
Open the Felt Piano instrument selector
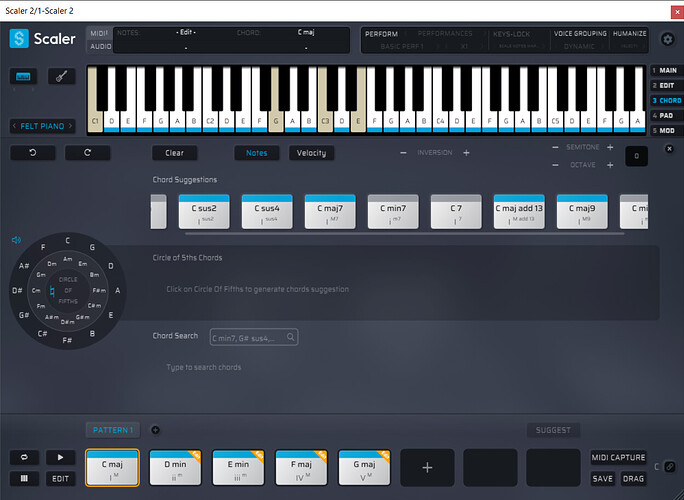click(x=42, y=126)
